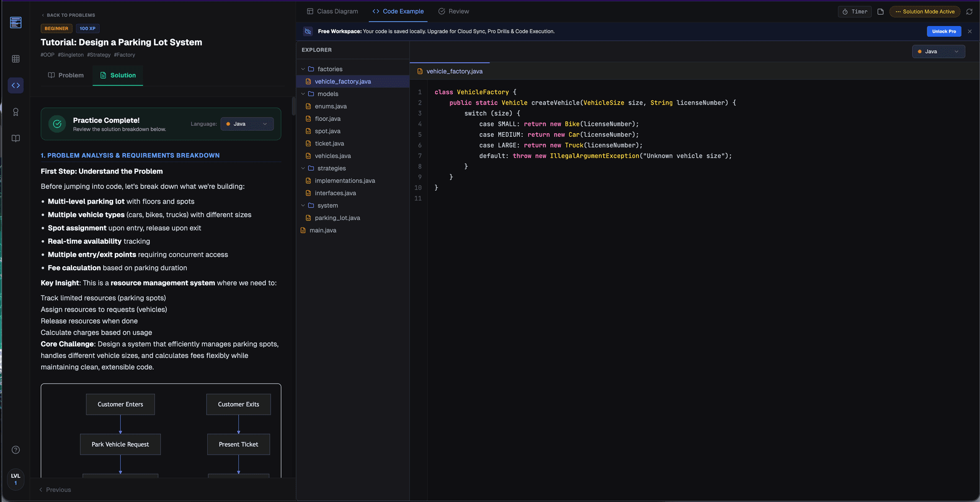Click the help question mark icon
Screen dimensions: 980x502
click(x=16, y=449)
